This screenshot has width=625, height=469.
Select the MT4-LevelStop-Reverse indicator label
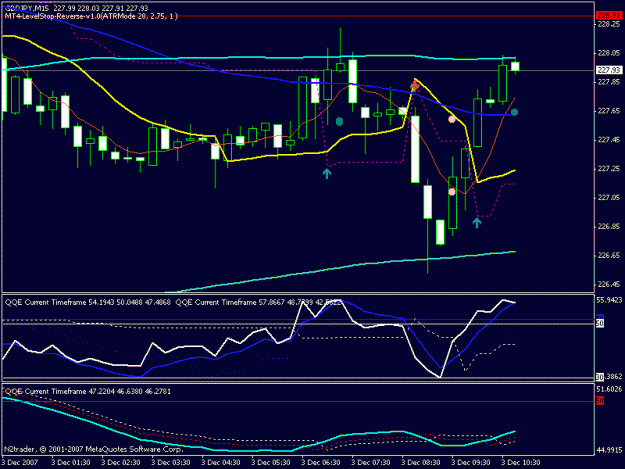pos(91,16)
